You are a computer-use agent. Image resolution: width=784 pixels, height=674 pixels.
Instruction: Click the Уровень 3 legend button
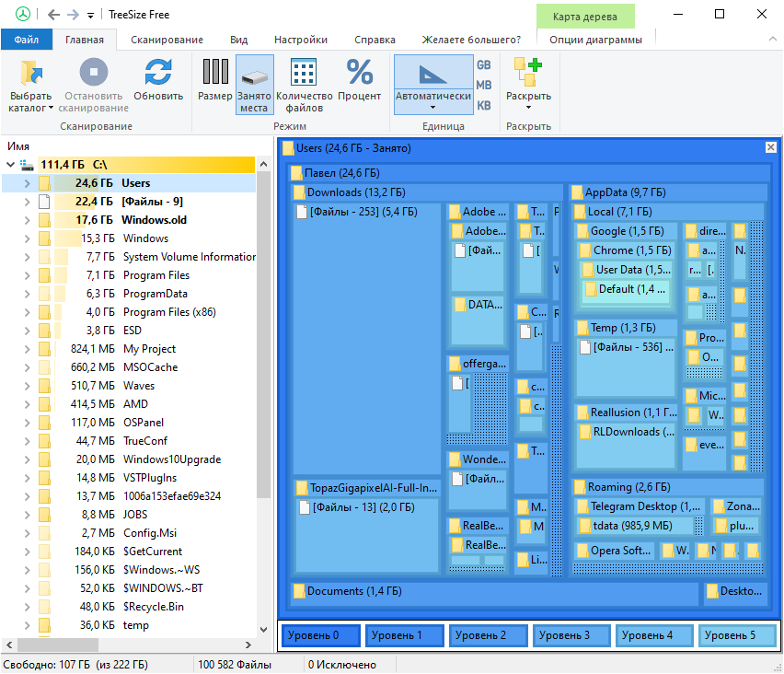tap(571, 635)
